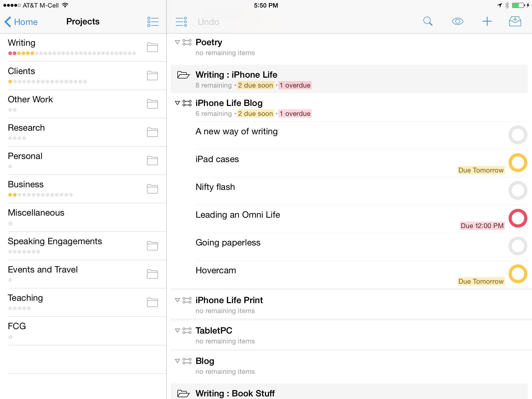This screenshot has height=399, width=532.
Task: Open the Events and Travel folder icon
Action: pos(152,274)
